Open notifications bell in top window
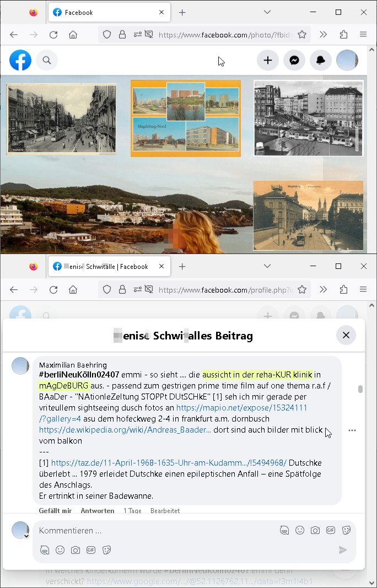377x588 pixels. (320, 60)
